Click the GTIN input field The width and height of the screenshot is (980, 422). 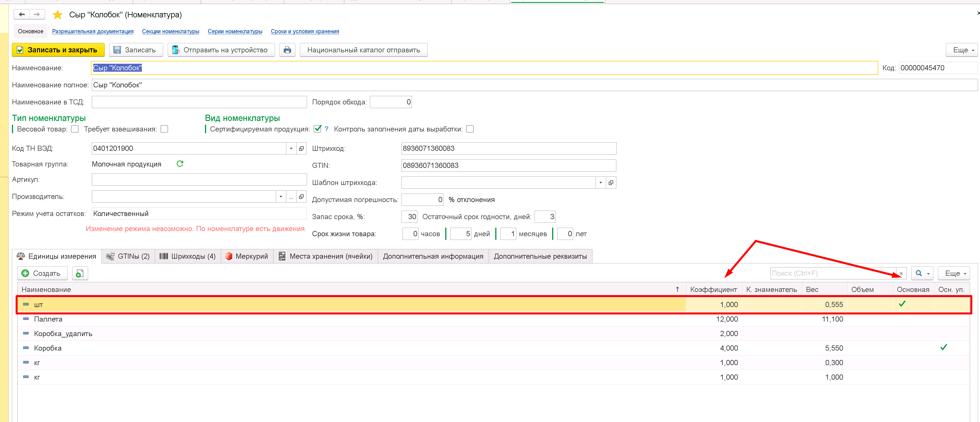click(509, 166)
